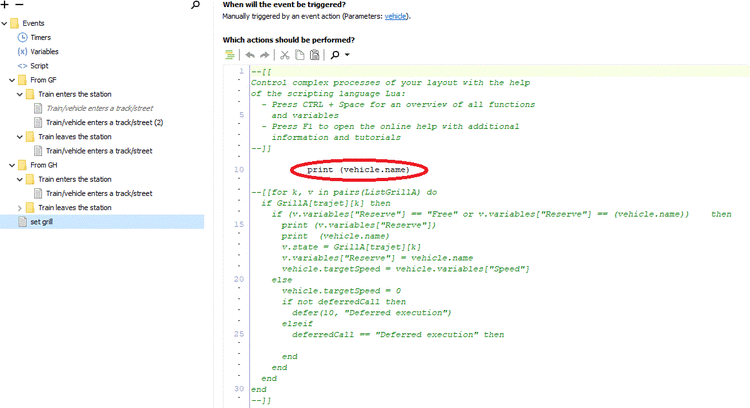Image resolution: width=750 pixels, height=408 pixels.
Task: Click the Timers clock icon
Action: (x=22, y=37)
